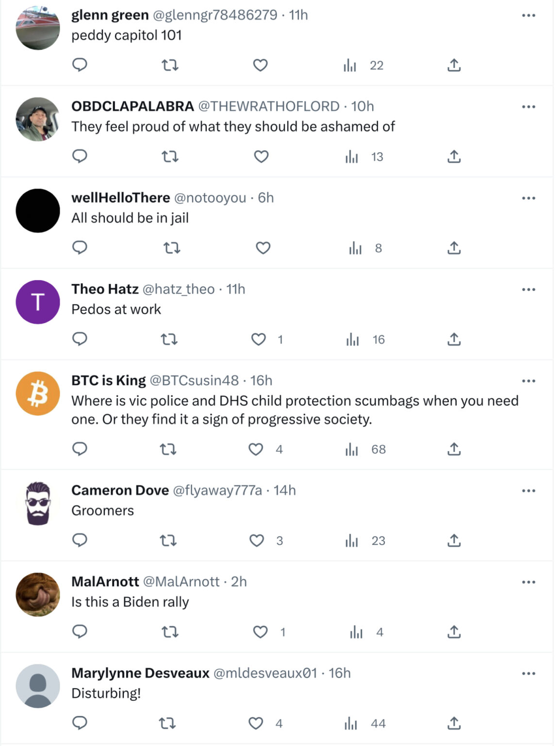This screenshot has height=746, width=560.
Task: Expand the three-dot menu on Theo Hatz tweet
Action: [528, 289]
